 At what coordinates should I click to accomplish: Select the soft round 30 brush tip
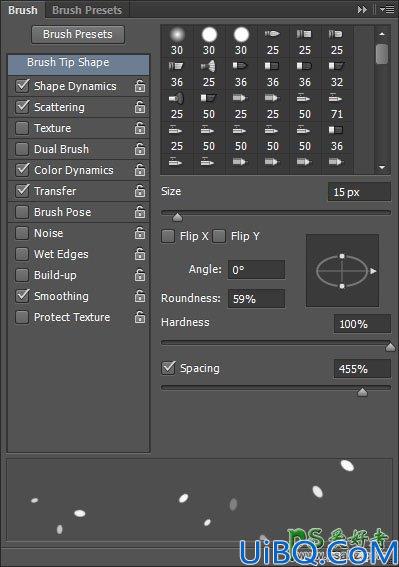pos(177,41)
